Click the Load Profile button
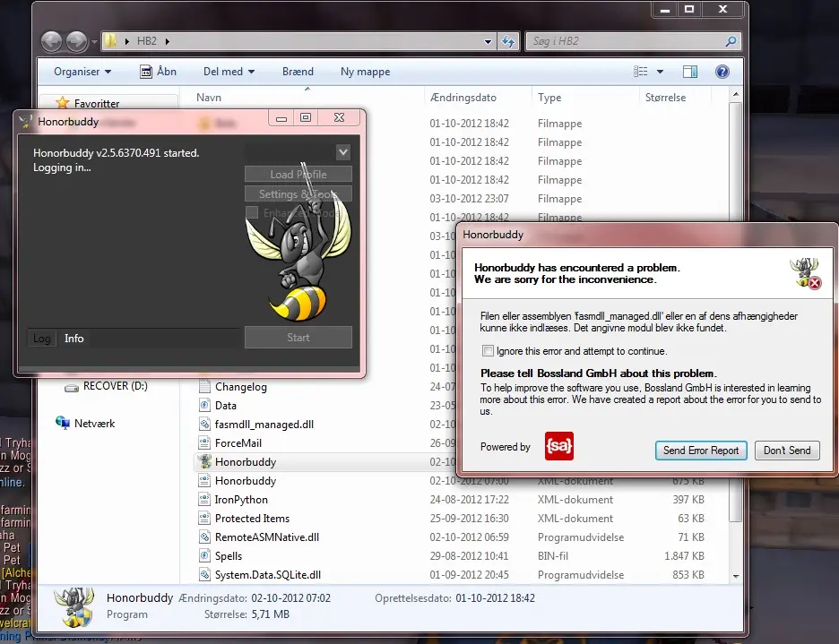839x644 pixels. click(x=298, y=175)
